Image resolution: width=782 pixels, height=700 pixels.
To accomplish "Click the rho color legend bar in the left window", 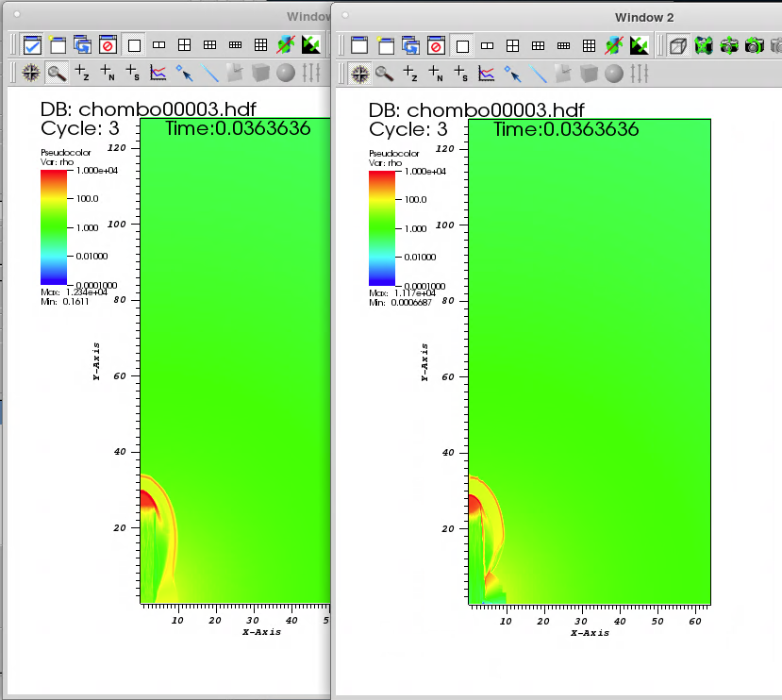I will (54, 227).
